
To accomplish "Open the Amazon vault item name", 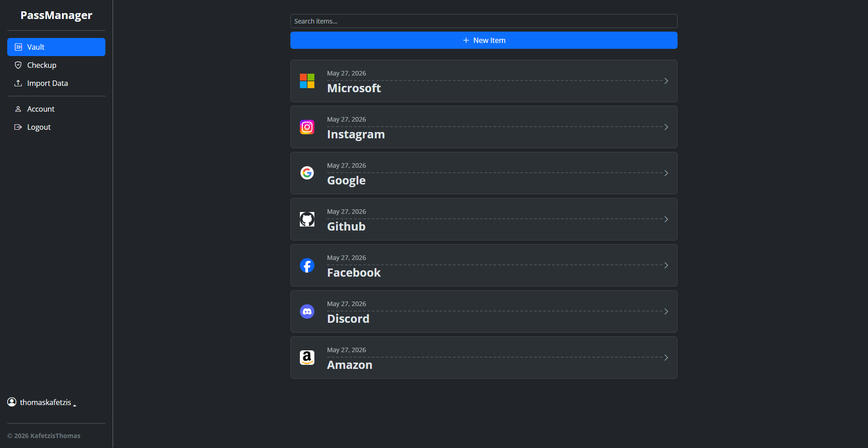I will 350,365.
